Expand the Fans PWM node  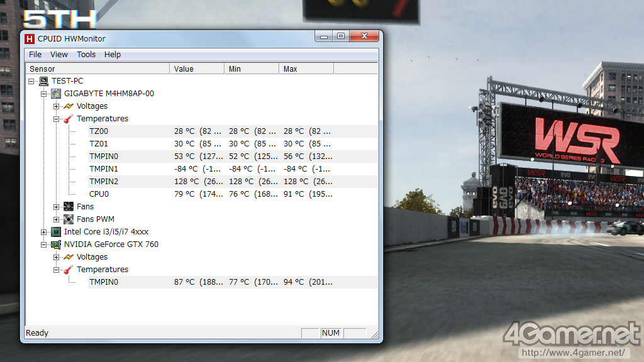(x=56, y=219)
